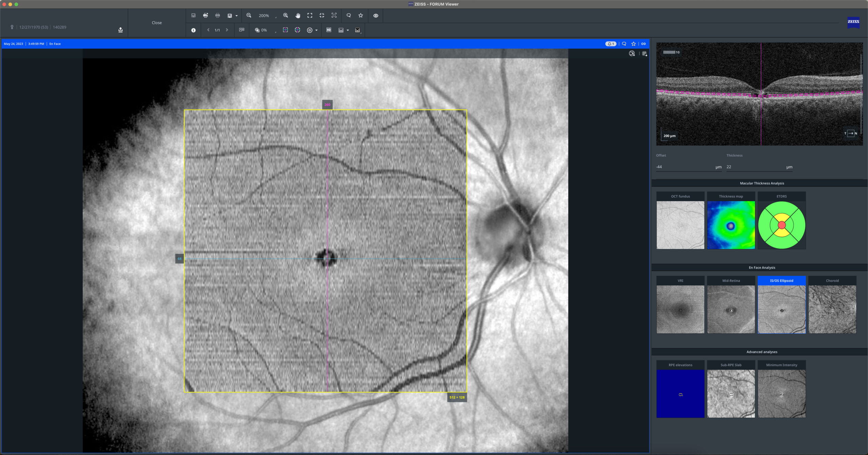This screenshot has width=868, height=455.
Task: Click the patient gender icon
Action: [12, 27]
